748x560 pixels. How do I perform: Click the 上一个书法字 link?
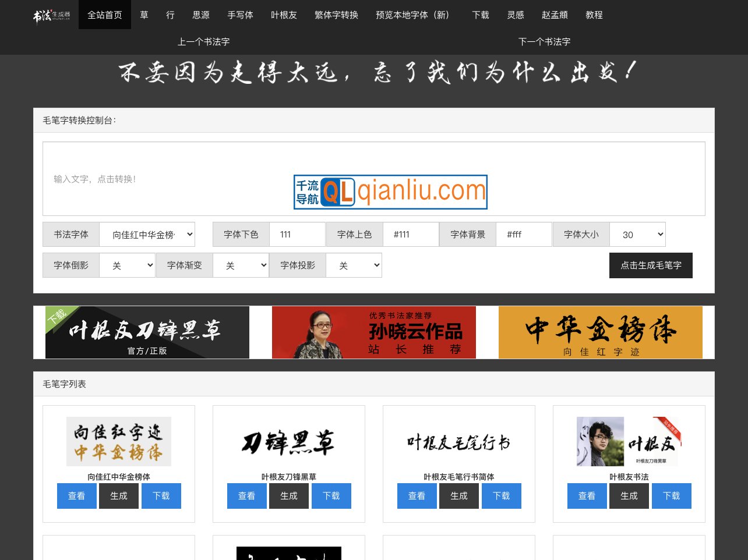[203, 41]
